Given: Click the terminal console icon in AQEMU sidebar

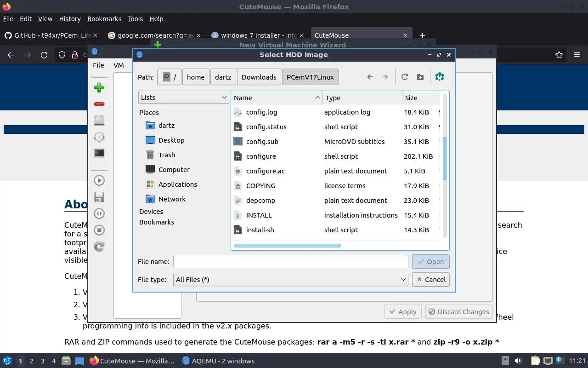Looking at the screenshot, I should pos(99,154).
